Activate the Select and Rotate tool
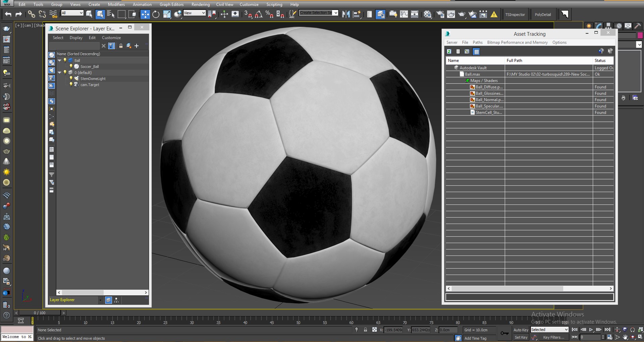Screen dimensions: 644x342 [156, 14]
